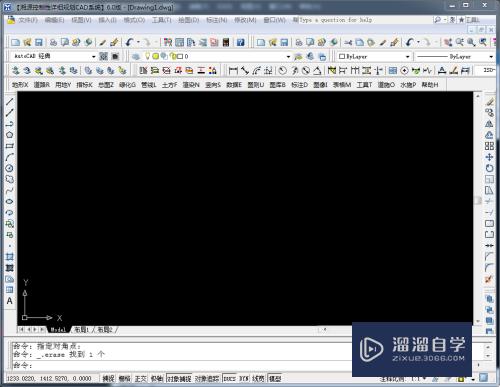Click the 模型 model-space button in status bar
500x387 pixels.
275,379
